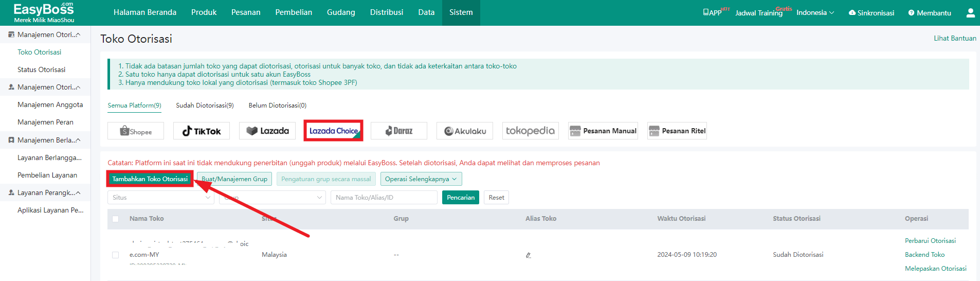Open the Indonesia language dropdown
The height and width of the screenshot is (281, 980).
(815, 12)
